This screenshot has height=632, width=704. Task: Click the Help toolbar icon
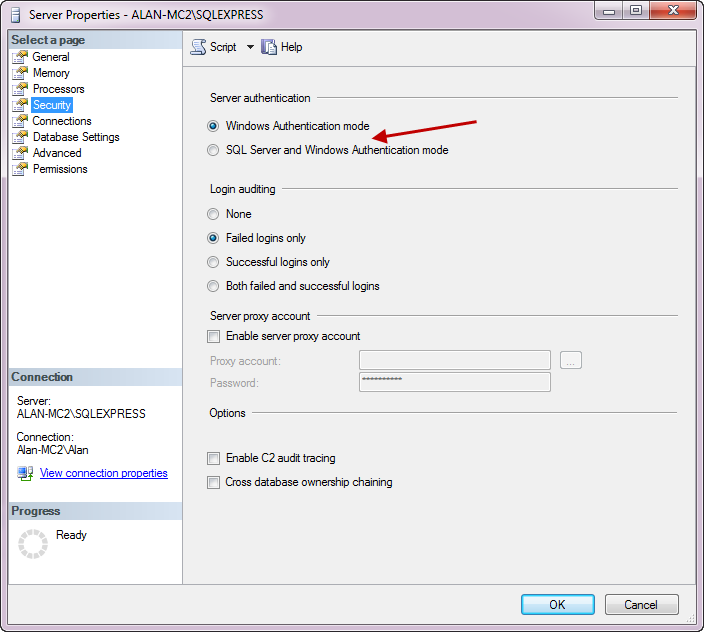[x=269, y=47]
